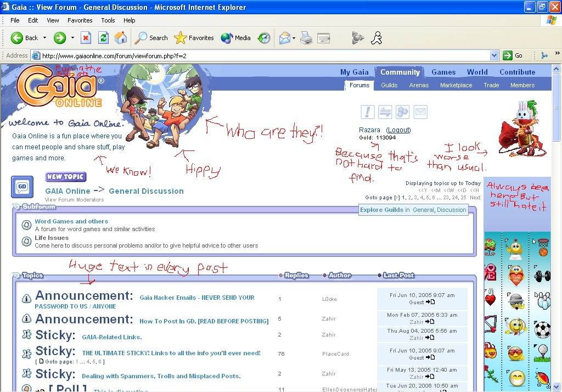Click Razara's avatar image

[522, 130]
